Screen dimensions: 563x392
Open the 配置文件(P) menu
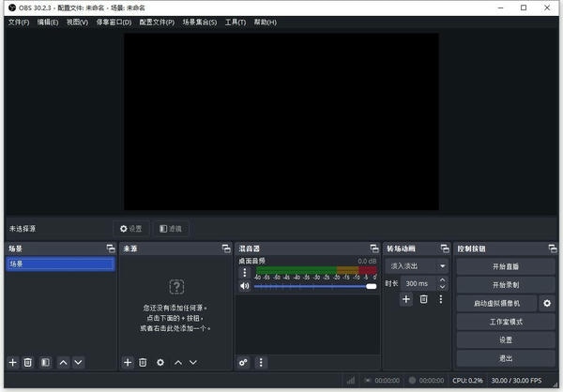157,23
